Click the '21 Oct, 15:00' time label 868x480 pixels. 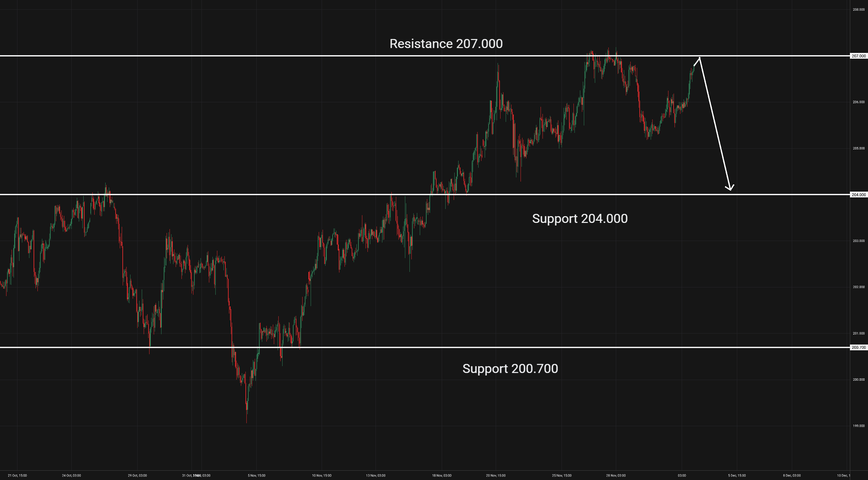[x=17, y=475]
